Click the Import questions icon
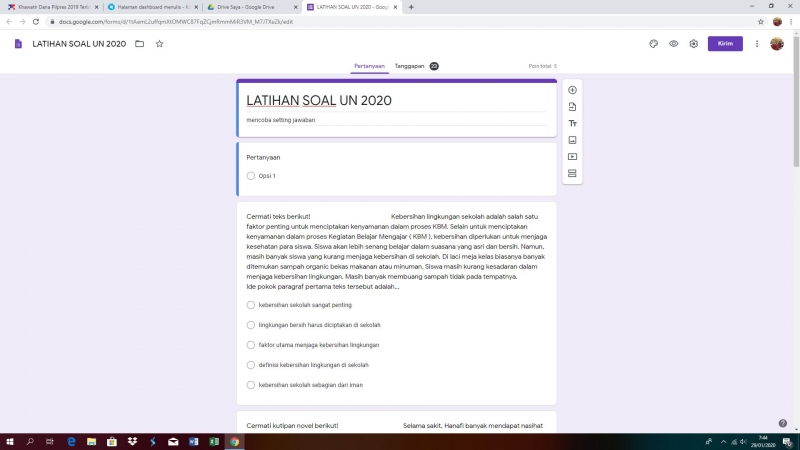This screenshot has height=450, width=800. click(572, 107)
